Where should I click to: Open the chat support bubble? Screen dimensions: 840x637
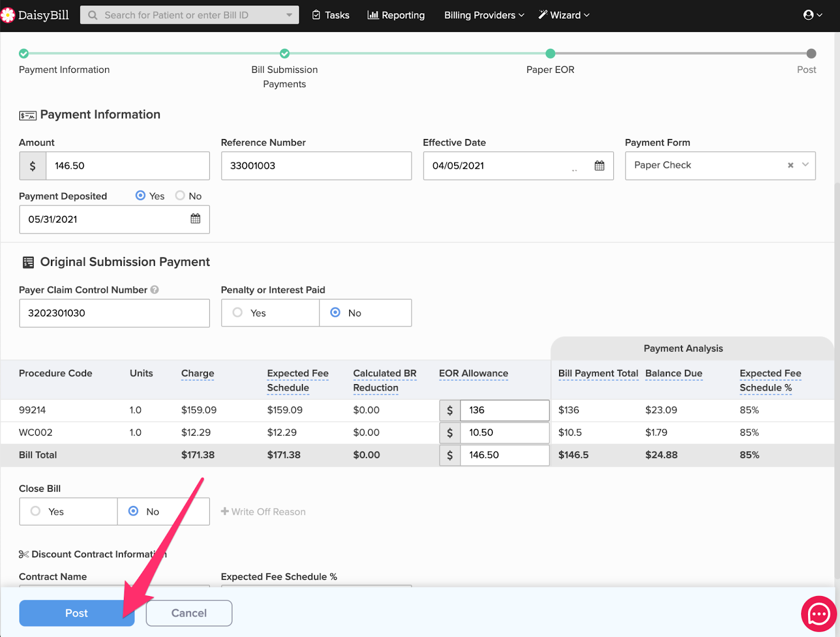(818, 613)
